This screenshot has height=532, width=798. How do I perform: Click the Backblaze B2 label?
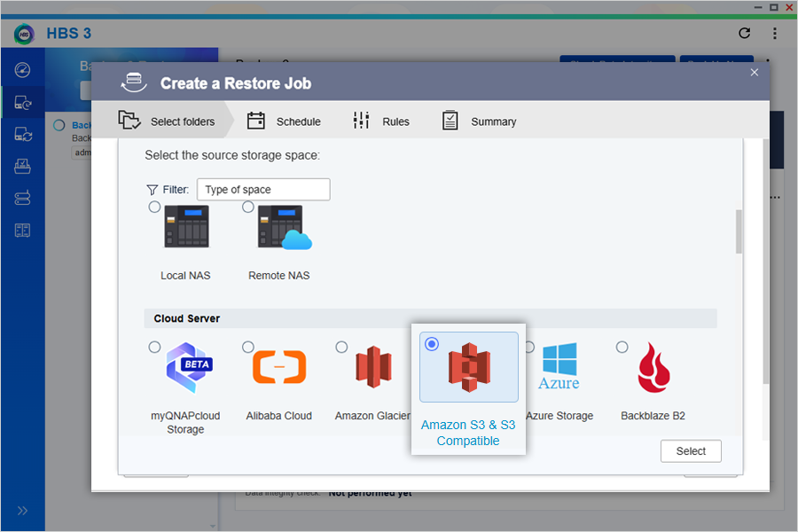click(x=653, y=416)
